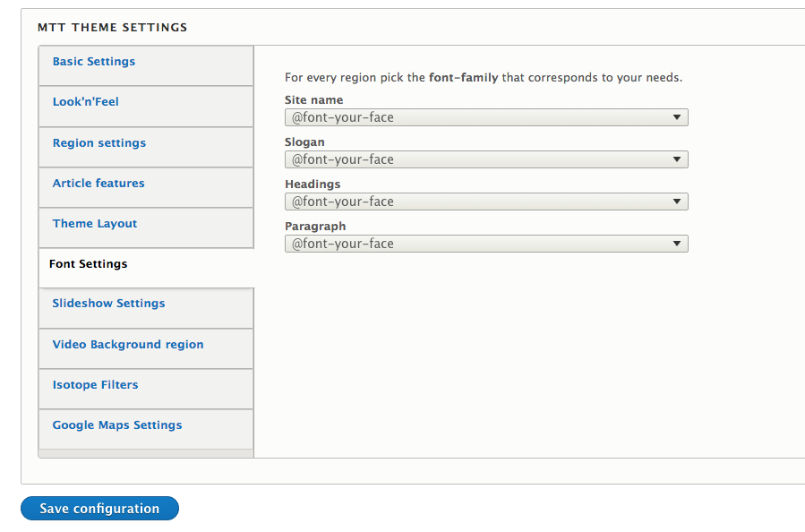Screen dimensions: 805x532
Task: Open the Isotope Filters tab
Action: coord(146,389)
